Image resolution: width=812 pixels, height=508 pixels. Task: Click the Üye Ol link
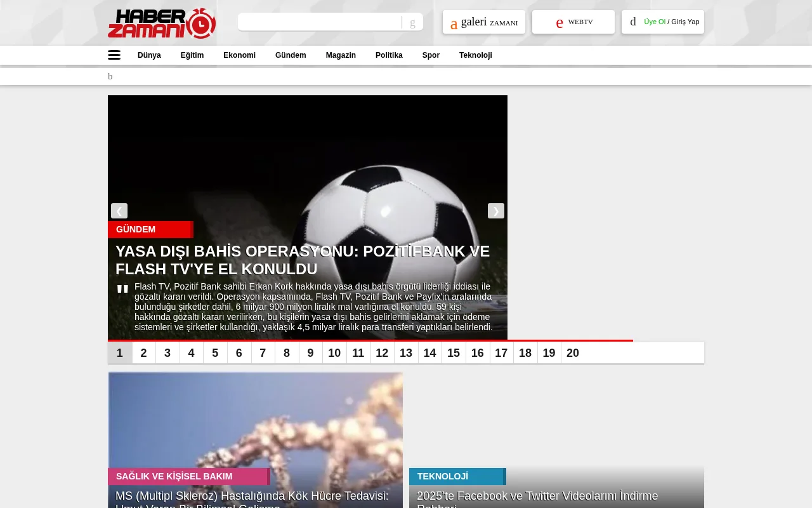pos(655,22)
